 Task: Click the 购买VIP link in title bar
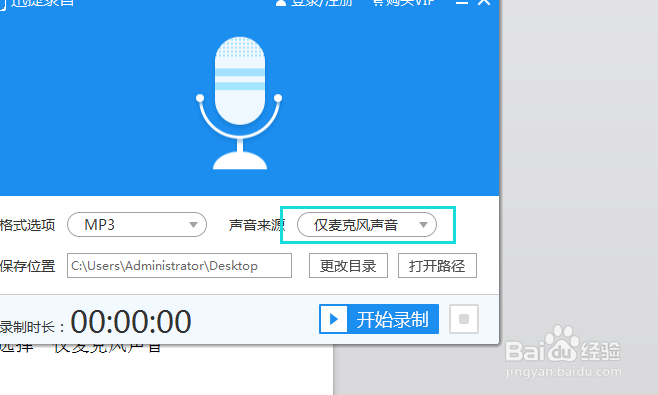pos(403,2)
